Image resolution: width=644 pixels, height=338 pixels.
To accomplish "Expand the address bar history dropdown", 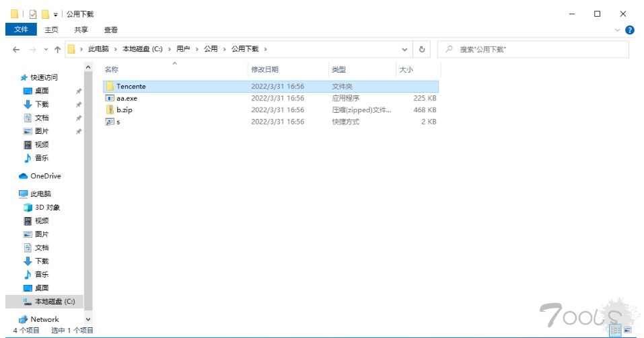I will (404, 49).
